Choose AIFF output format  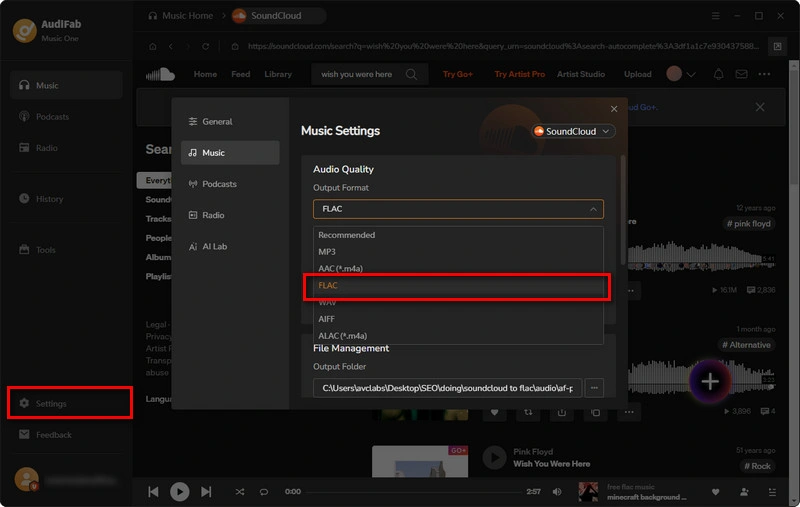[x=458, y=319]
